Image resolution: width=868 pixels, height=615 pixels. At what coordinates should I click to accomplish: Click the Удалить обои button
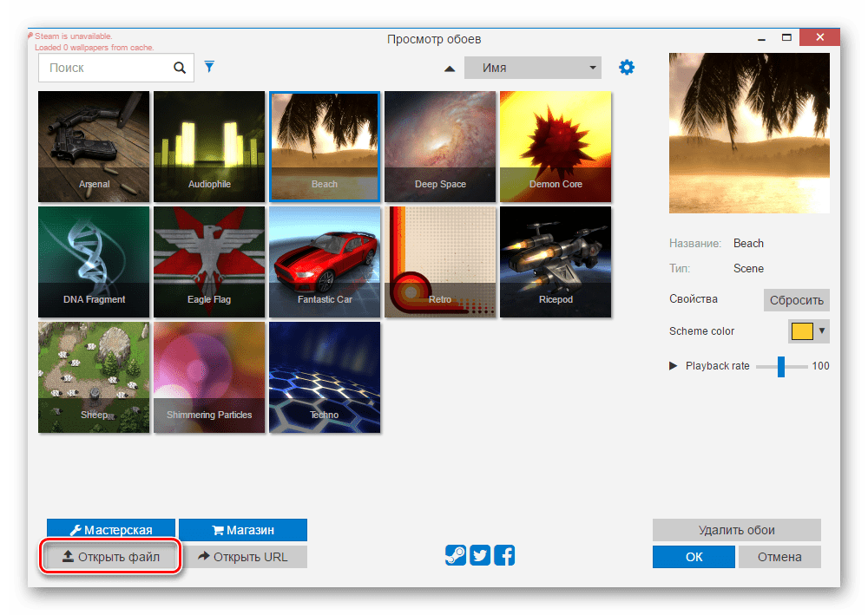pyautogui.click(x=736, y=530)
